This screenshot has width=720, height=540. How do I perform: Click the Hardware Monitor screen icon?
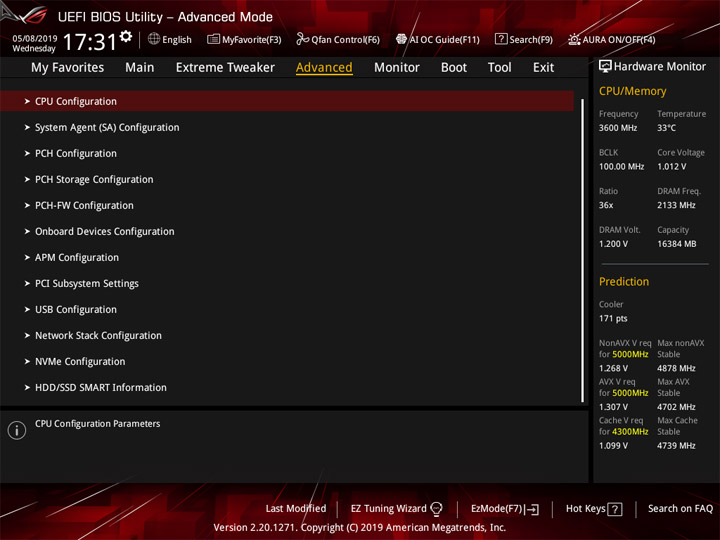(605, 67)
